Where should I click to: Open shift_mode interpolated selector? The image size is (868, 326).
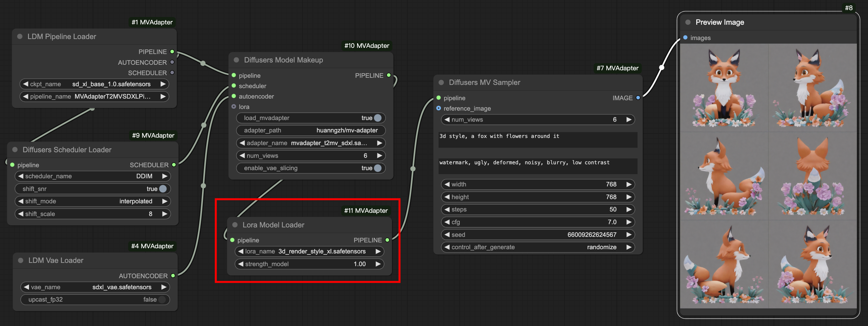pyautogui.click(x=93, y=201)
